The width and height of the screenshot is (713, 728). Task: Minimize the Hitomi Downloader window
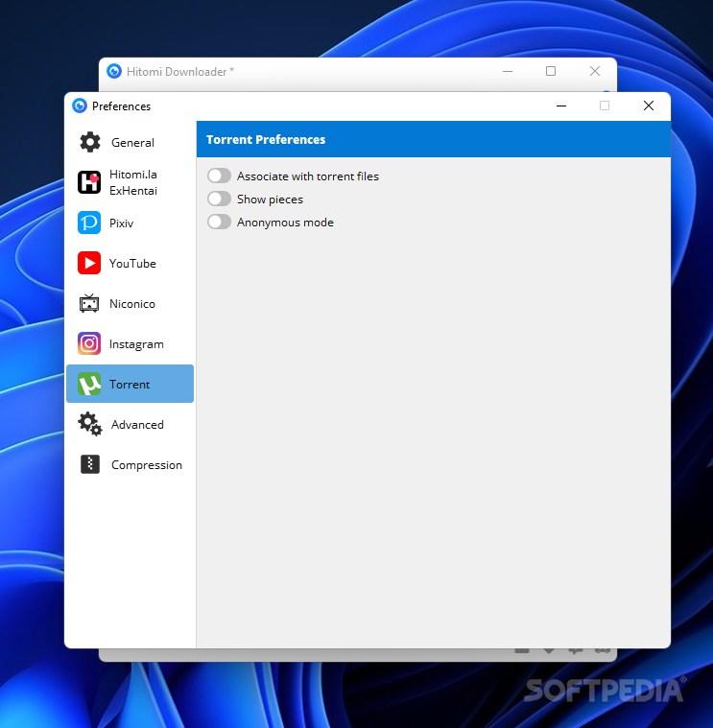(x=508, y=71)
